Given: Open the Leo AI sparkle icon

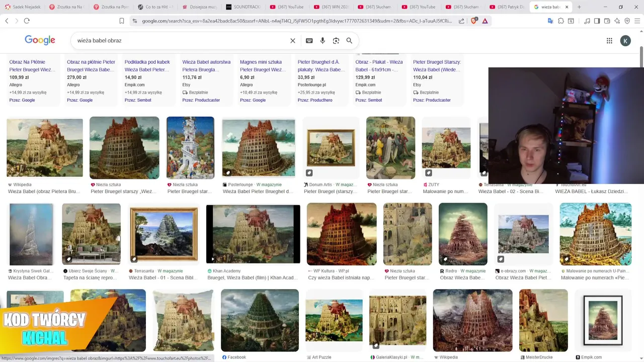Looking at the screenshot, I should click(617, 21).
